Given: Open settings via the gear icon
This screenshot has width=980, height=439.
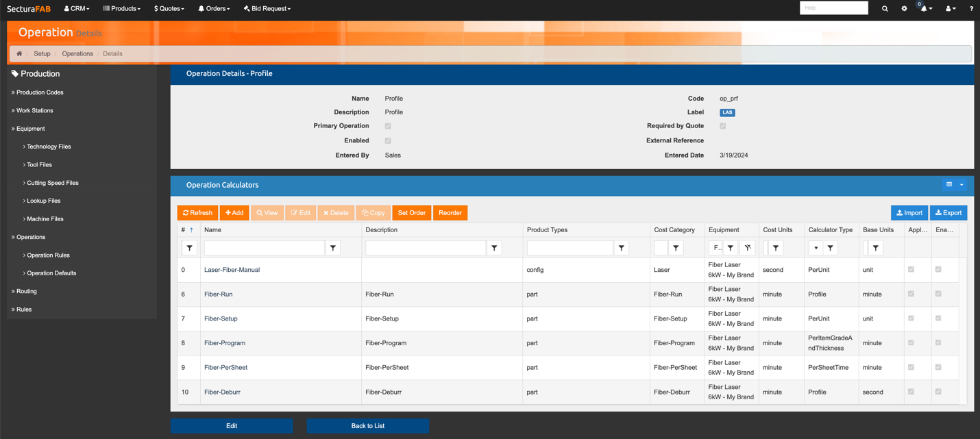Looking at the screenshot, I should pyautogui.click(x=904, y=9).
